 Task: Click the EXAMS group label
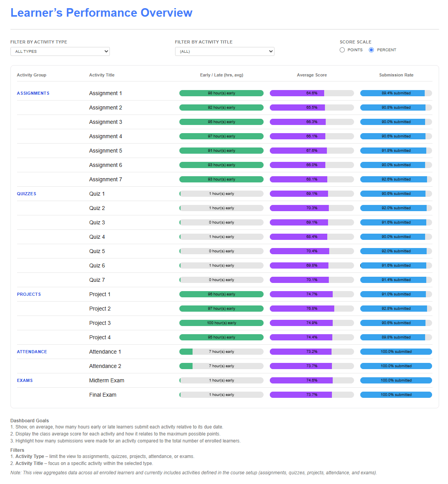(25, 380)
